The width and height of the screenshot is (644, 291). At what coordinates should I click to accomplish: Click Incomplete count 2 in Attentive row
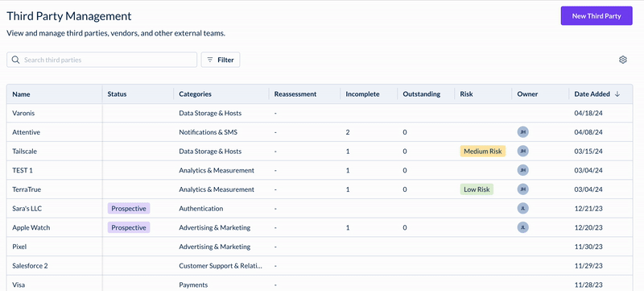[348, 132]
